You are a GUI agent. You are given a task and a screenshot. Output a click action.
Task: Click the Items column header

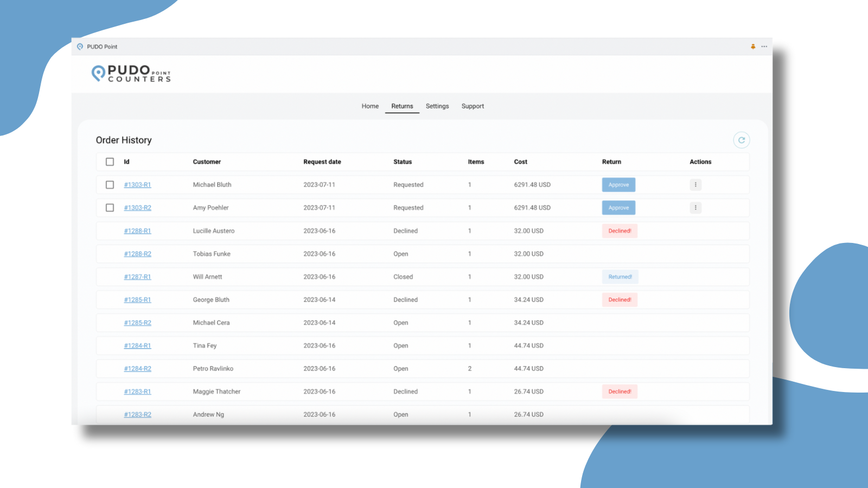tap(476, 162)
